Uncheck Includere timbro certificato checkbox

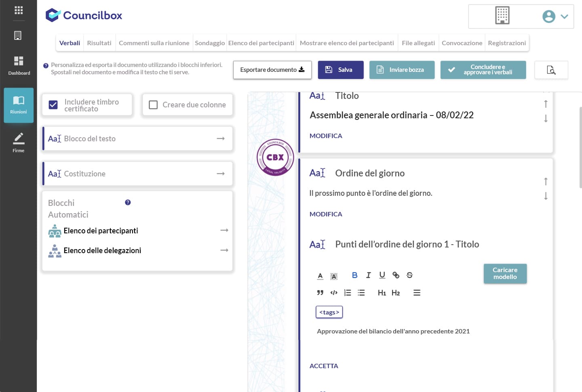pyautogui.click(x=53, y=105)
